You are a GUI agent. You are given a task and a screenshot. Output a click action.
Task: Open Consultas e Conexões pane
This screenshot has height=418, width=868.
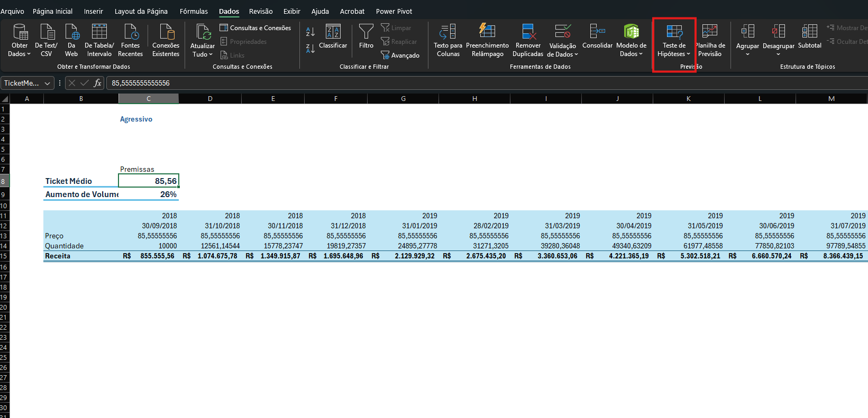click(x=255, y=27)
